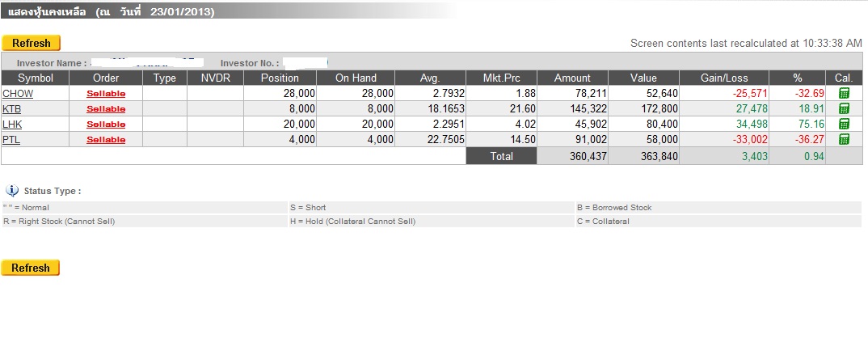Open the PTL symbol link
Viewport: 868px width, 338px height.
click(x=12, y=139)
